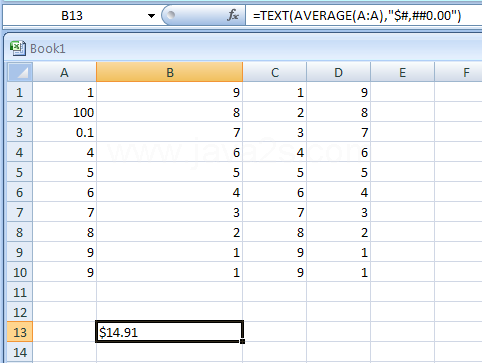
Task: Select row 5 header
Action: [x=20, y=172]
